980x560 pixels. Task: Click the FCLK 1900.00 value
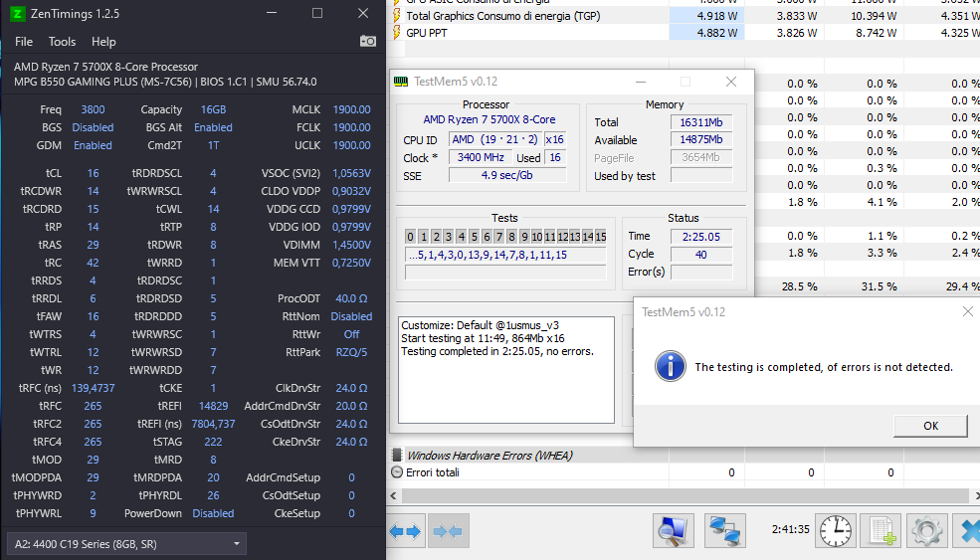351,127
